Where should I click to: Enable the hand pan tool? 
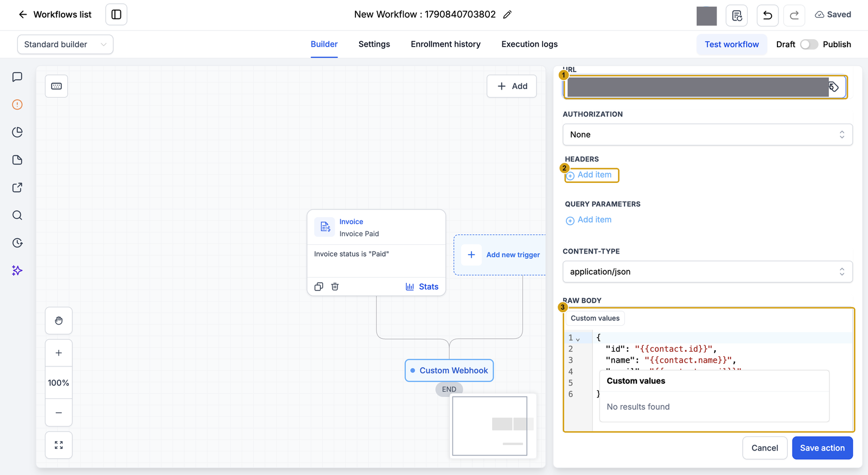[x=59, y=321]
